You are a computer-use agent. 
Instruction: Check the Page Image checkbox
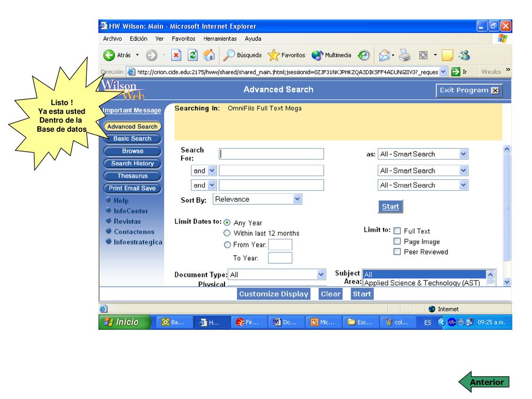397,241
